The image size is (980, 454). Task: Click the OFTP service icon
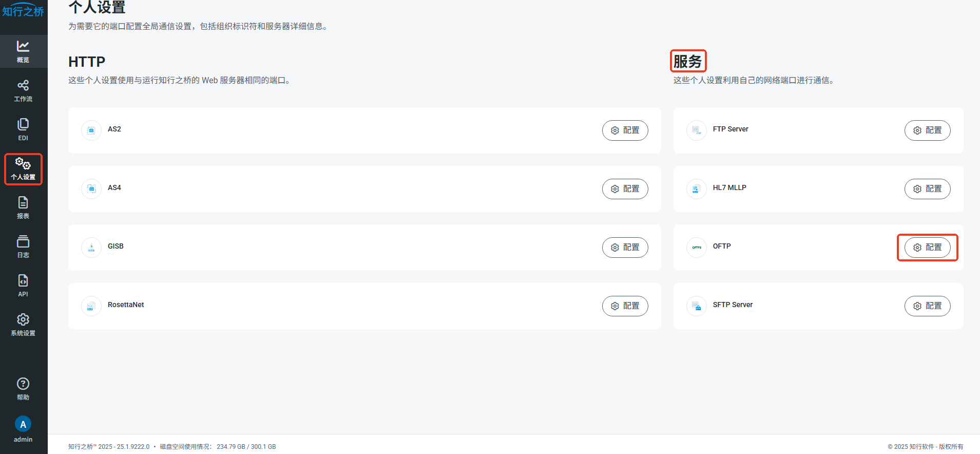(697, 248)
